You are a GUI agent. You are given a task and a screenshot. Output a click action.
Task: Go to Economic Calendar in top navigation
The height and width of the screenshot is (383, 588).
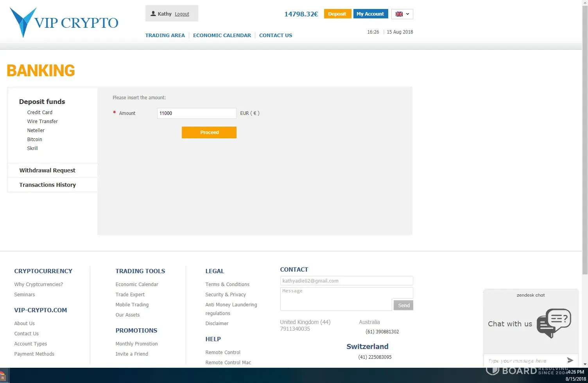tap(222, 35)
